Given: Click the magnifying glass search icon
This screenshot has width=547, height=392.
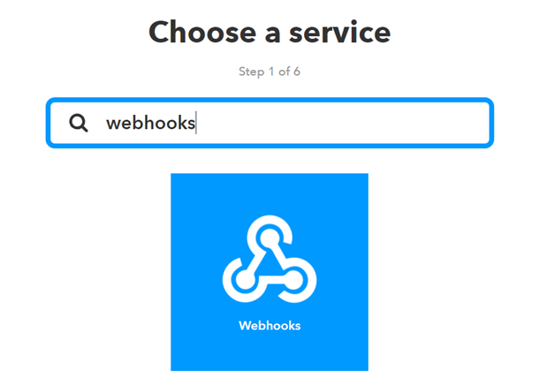Looking at the screenshot, I should [79, 123].
